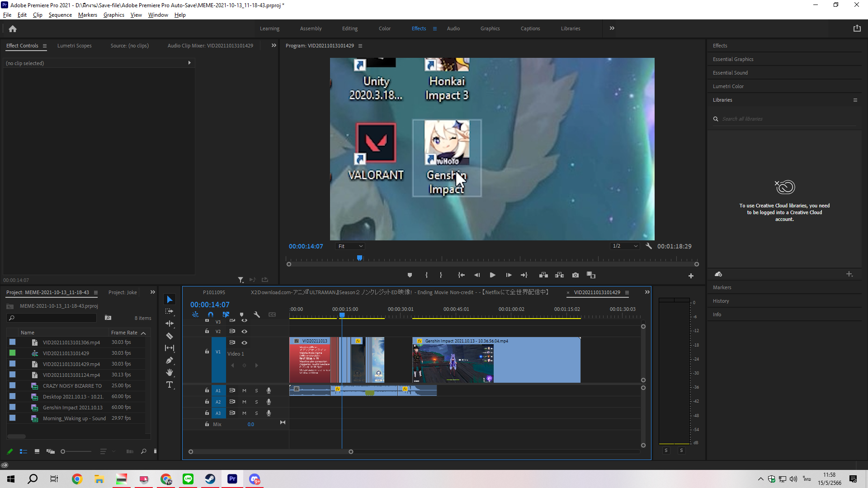Select the Track Select Forward tool
868x488 pixels.
(170, 312)
